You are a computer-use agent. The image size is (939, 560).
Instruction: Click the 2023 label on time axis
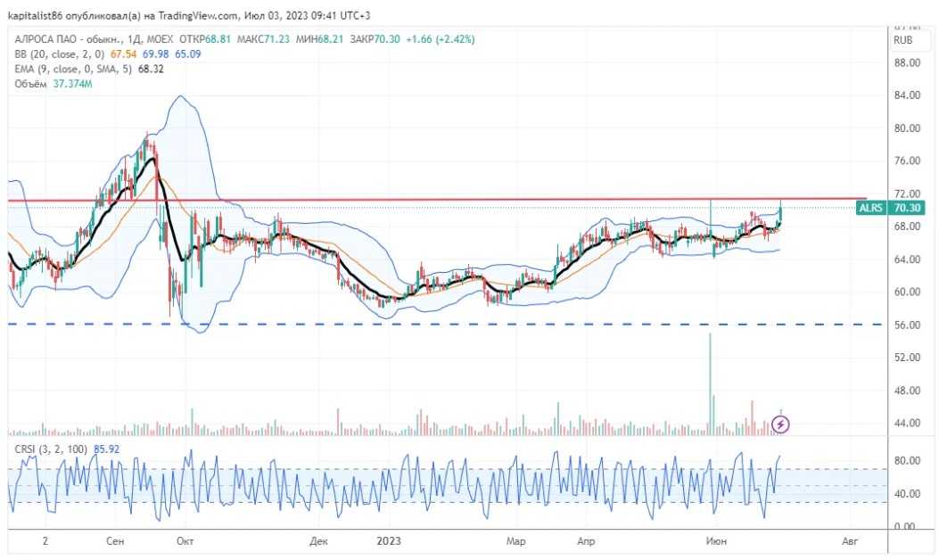[x=390, y=541]
